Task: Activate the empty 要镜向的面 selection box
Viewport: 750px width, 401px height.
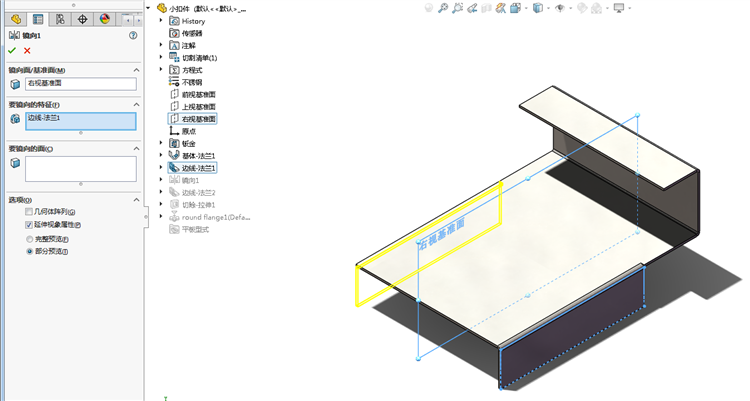Action: click(81, 169)
